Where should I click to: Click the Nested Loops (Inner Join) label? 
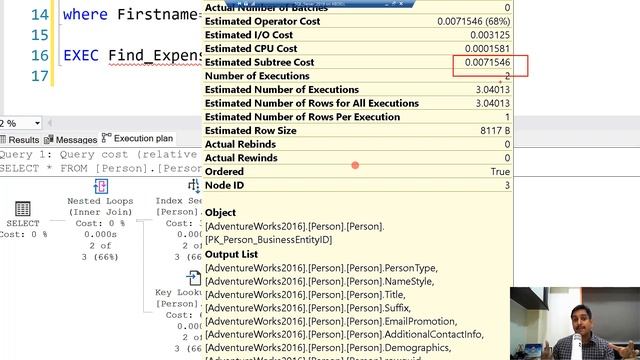click(x=100, y=207)
